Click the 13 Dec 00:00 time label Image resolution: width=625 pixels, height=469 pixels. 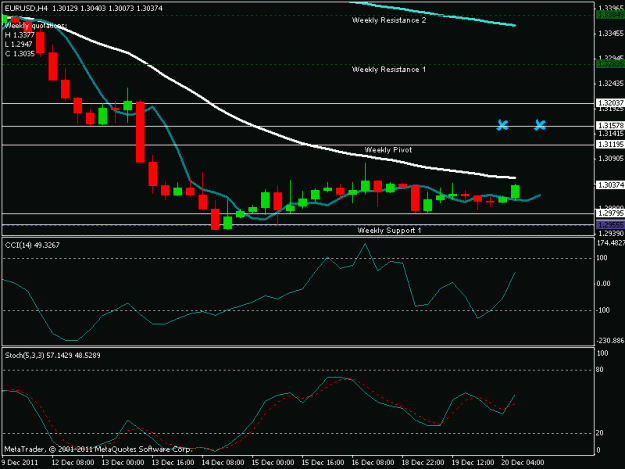pyautogui.click(x=123, y=462)
